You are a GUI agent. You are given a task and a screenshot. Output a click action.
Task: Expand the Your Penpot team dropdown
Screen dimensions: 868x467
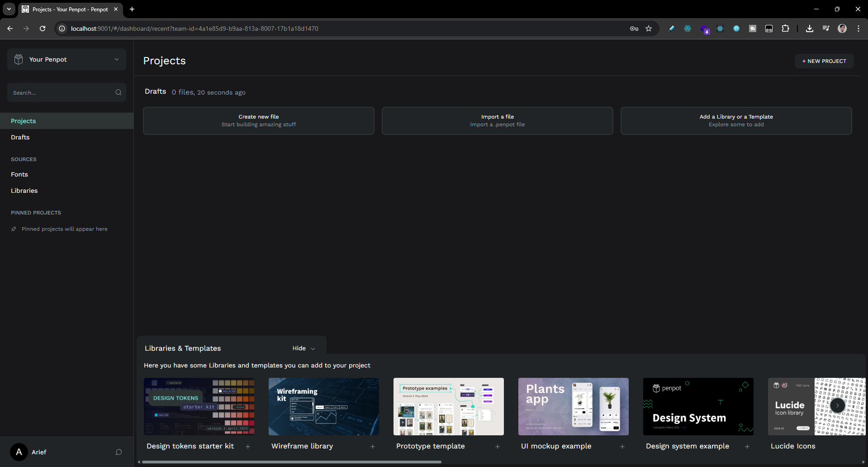[x=117, y=59]
